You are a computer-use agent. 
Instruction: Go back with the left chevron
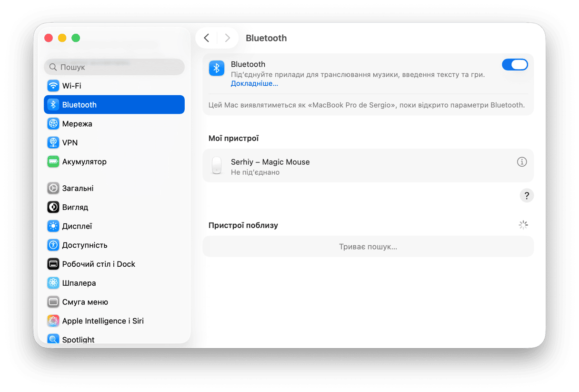(206, 38)
